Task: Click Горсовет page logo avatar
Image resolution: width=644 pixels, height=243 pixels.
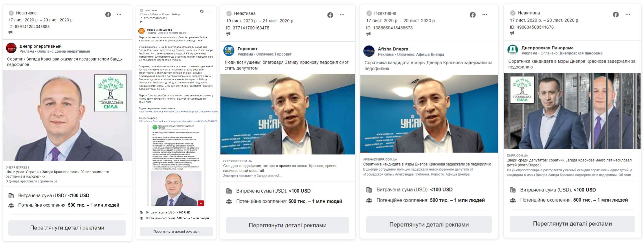Action: coord(229,51)
